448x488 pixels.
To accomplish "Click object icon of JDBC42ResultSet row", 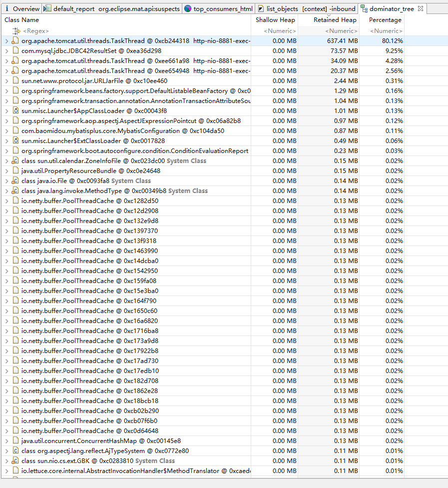I will point(15,50).
